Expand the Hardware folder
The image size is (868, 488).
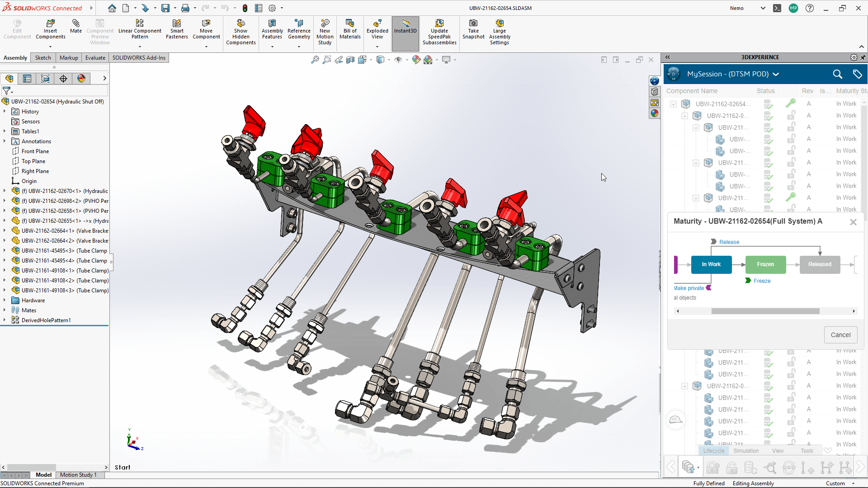[x=5, y=300]
